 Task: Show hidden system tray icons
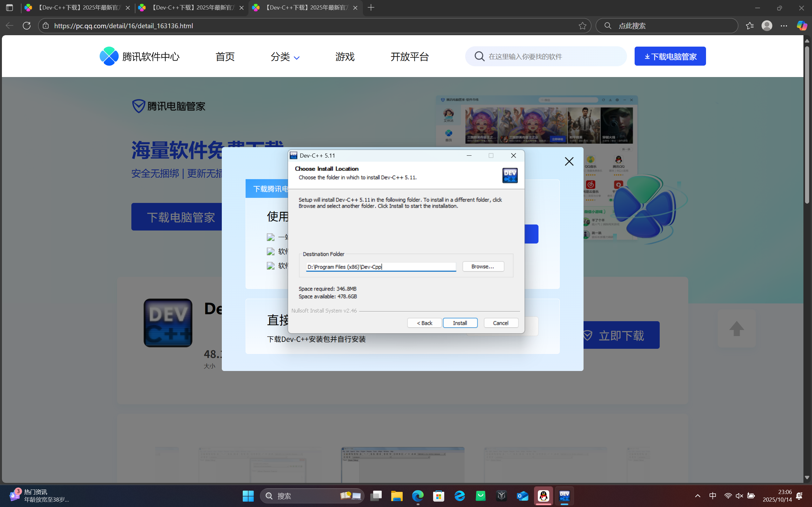click(697, 496)
